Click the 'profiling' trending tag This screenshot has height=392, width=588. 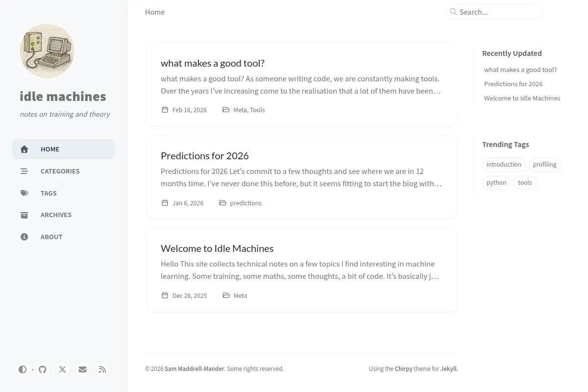point(544,165)
